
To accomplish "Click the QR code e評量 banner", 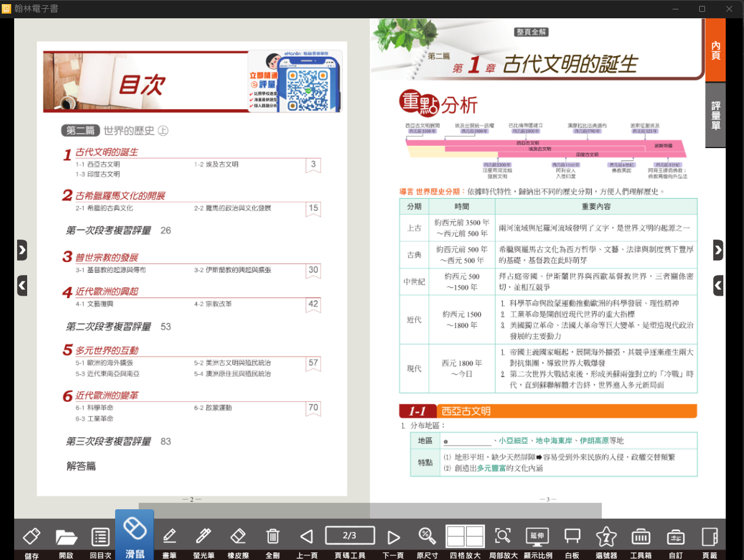I will 294,81.
